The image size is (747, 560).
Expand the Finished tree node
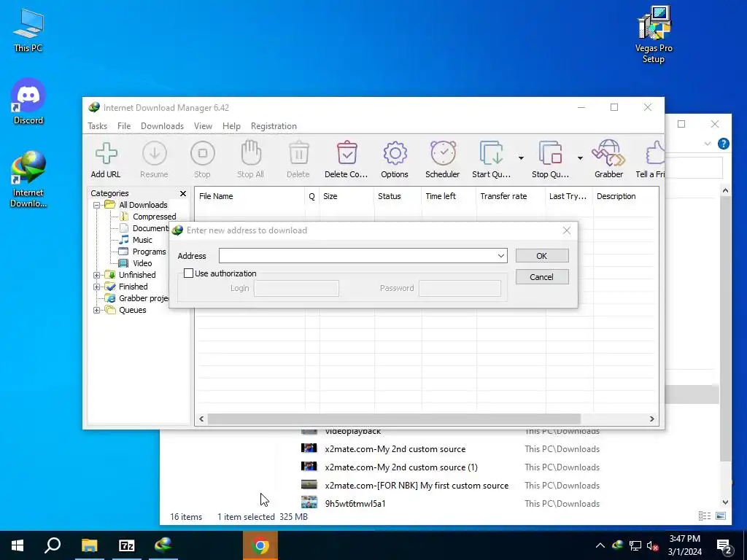click(x=97, y=287)
